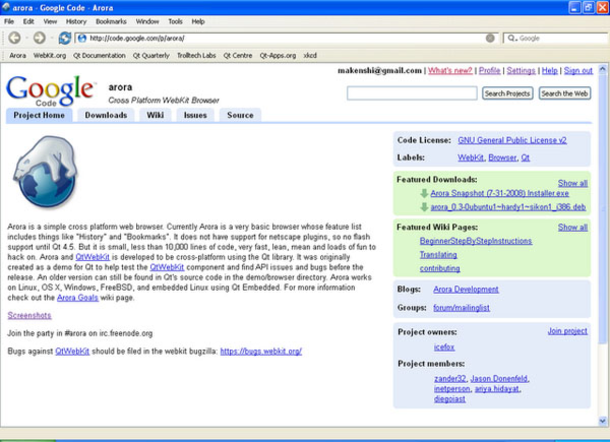The width and height of the screenshot is (610, 442).
Task: Switch to the Downloads tab
Action: [106, 115]
